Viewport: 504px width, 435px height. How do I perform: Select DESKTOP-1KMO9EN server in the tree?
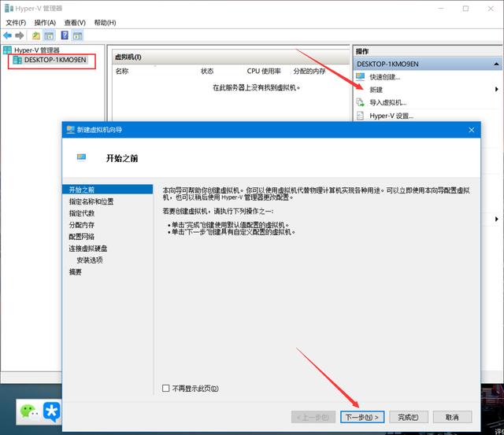50,60
